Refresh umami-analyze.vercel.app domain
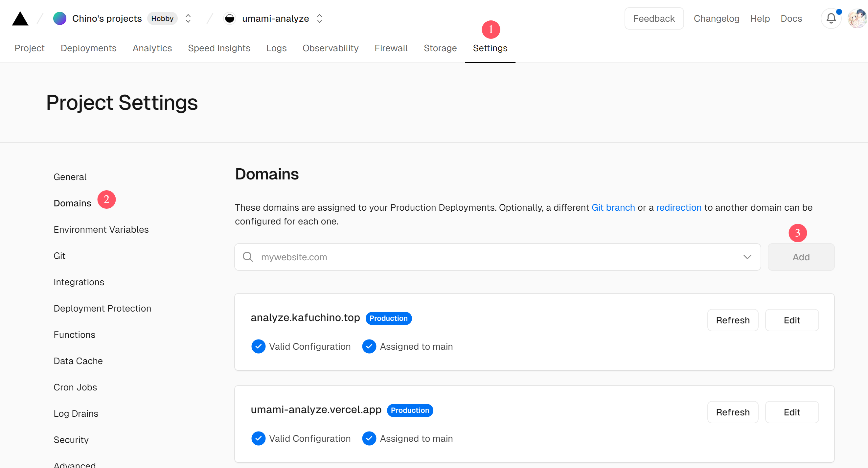 [x=733, y=412]
